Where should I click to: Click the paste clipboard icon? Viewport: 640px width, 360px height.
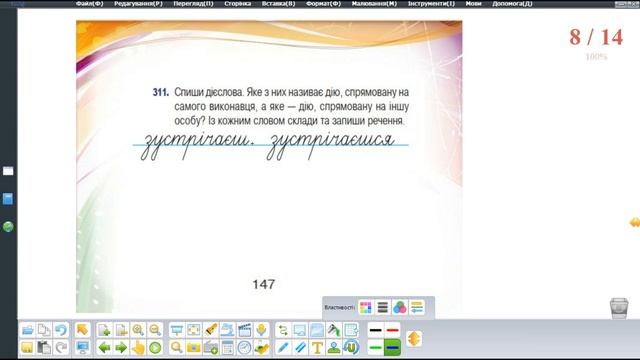pyautogui.click(x=44, y=348)
